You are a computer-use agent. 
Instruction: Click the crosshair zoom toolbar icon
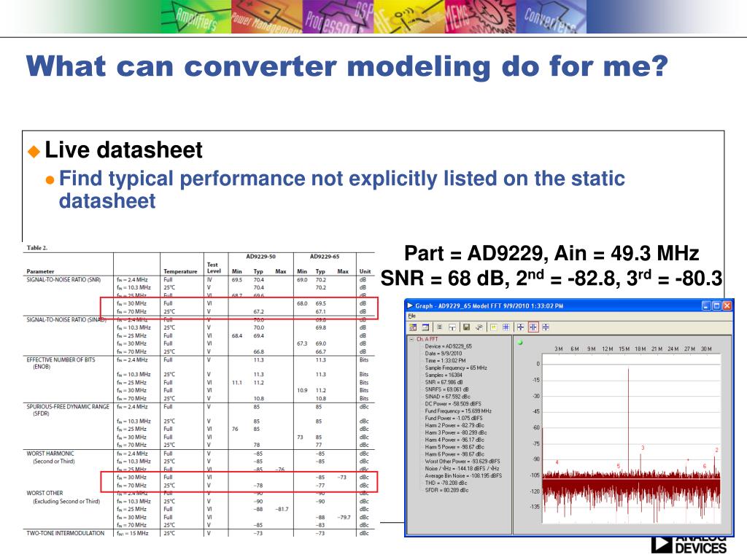click(520, 327)
